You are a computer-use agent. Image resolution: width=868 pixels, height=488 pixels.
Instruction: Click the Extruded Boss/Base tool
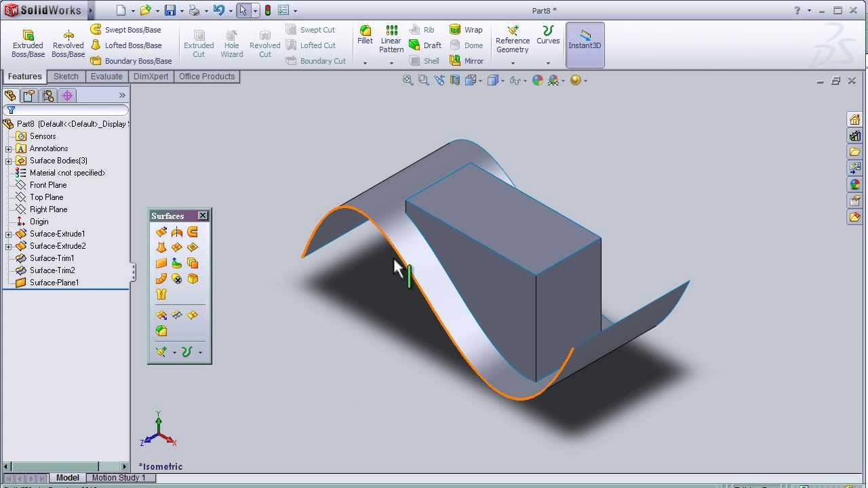(28, 44)
